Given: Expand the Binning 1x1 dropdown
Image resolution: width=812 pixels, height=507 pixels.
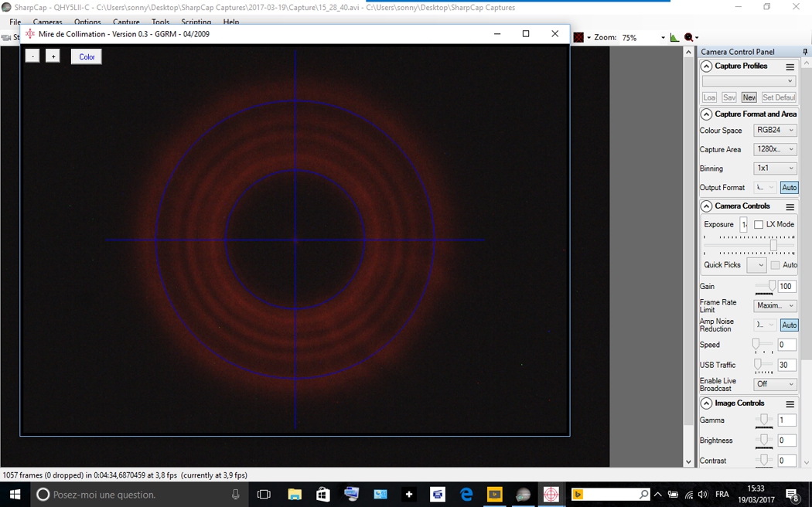Looking at the screenshot, I should [775, 168].
